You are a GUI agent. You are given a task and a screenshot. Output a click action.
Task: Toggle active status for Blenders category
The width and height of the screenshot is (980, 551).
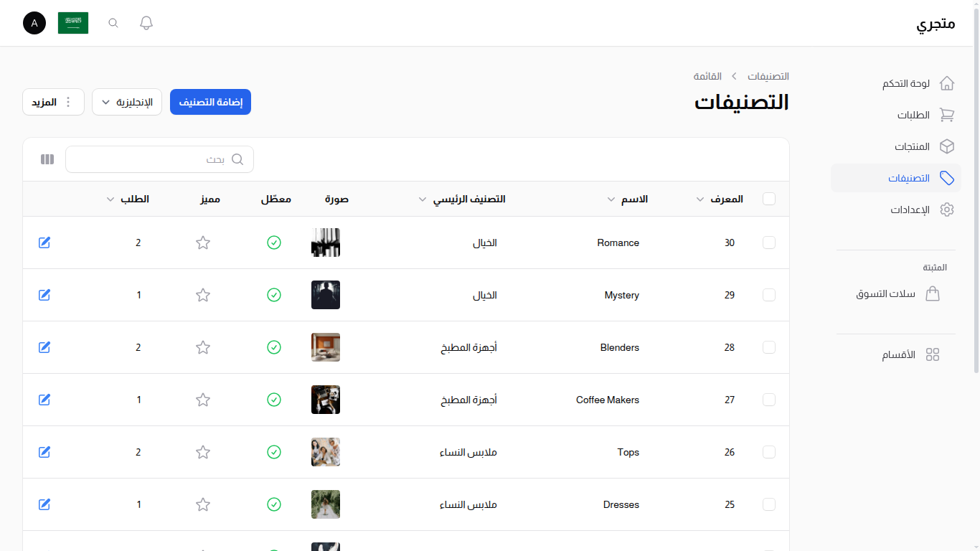click(x=274, y=347)
